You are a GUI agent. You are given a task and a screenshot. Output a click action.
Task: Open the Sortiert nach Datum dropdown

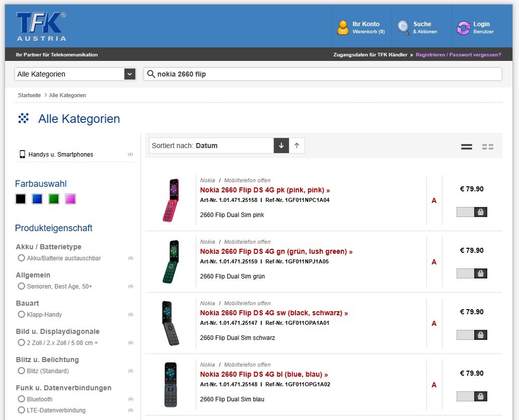(x=211, y=146)
